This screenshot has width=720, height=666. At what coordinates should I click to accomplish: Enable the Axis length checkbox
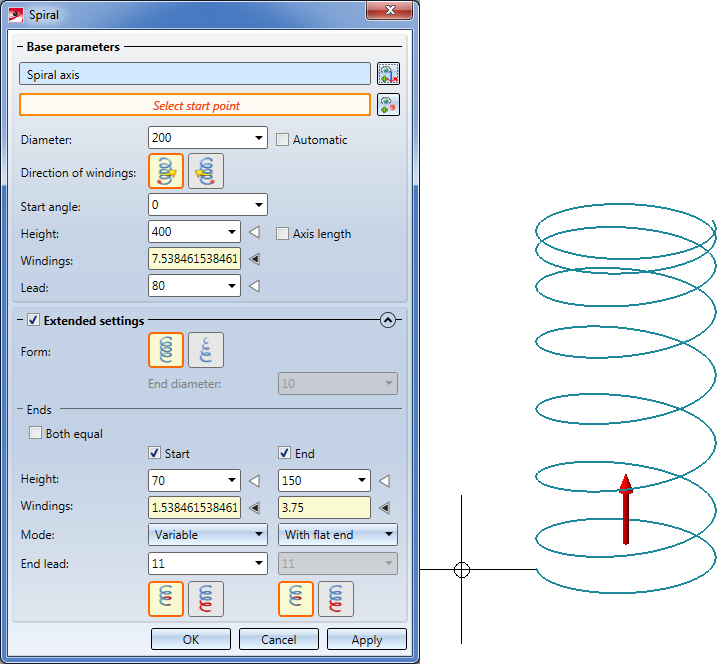click(282, 234)
